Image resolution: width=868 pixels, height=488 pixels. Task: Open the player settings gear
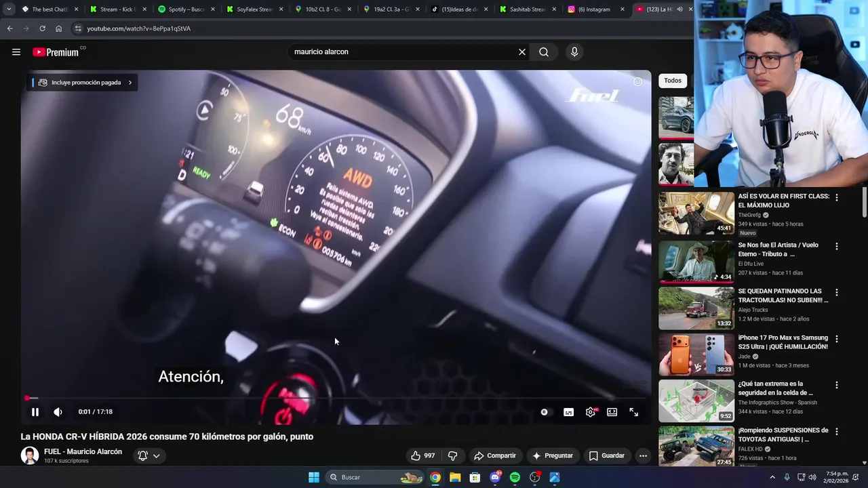591,412
